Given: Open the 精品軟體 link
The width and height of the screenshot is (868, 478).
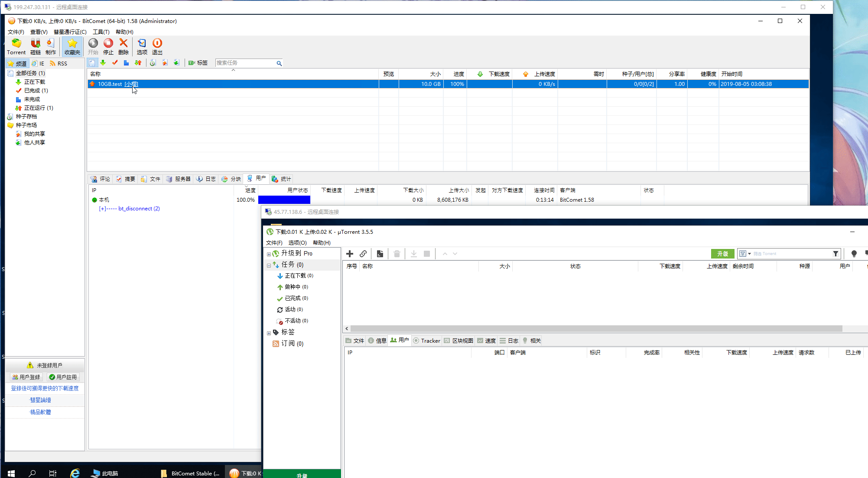Looking at the screenshot, I should (40, 412).
